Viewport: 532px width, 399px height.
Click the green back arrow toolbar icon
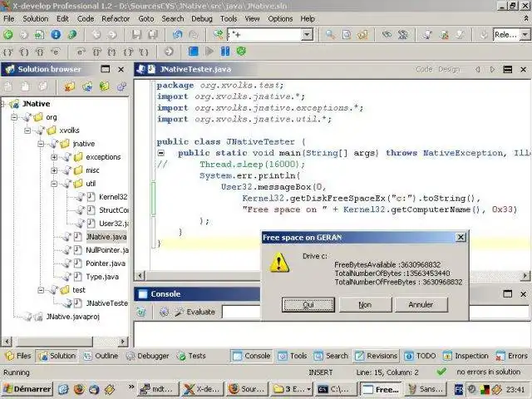click(7, 35)
